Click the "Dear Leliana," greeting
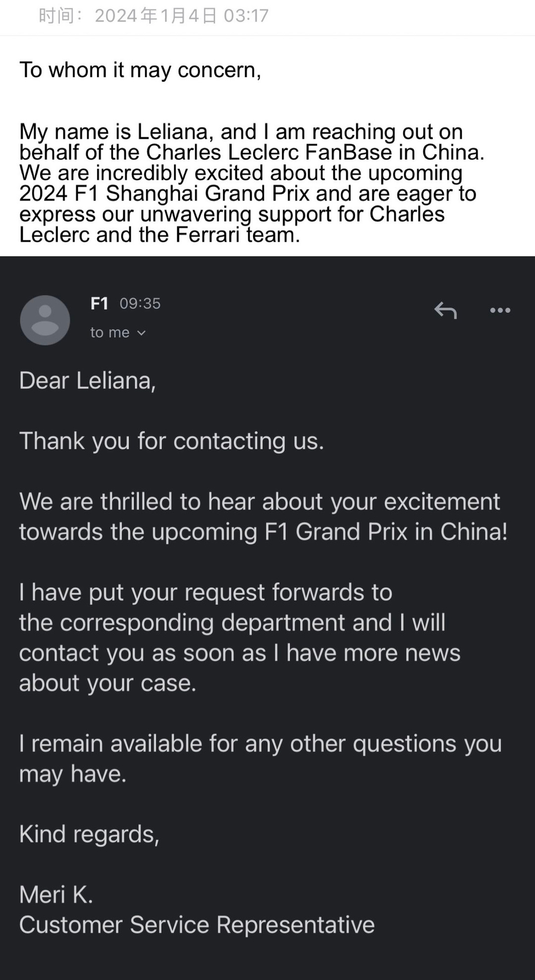 [88, 381]
